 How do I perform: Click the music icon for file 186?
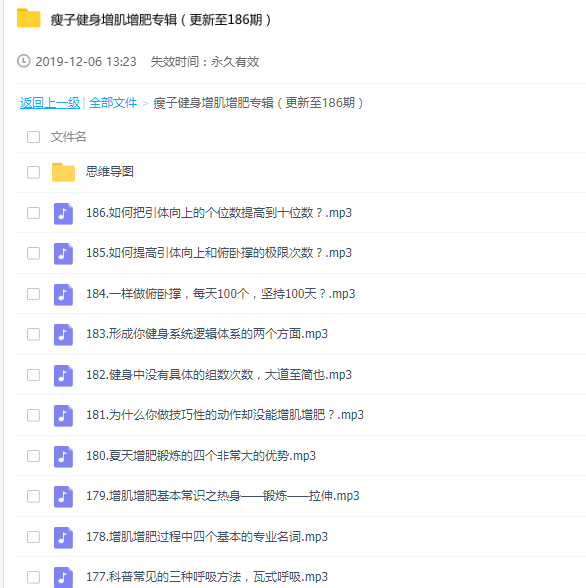click(x=63, y=213)
